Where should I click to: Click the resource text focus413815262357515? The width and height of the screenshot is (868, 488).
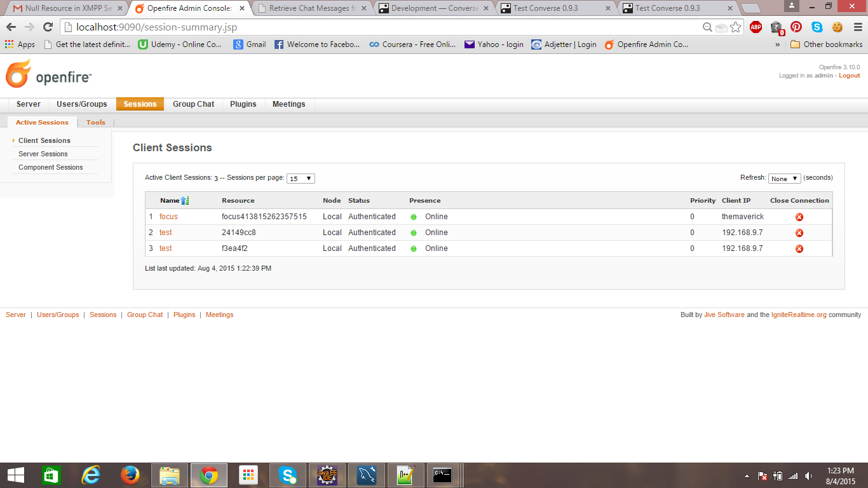[x=264, y=217]
